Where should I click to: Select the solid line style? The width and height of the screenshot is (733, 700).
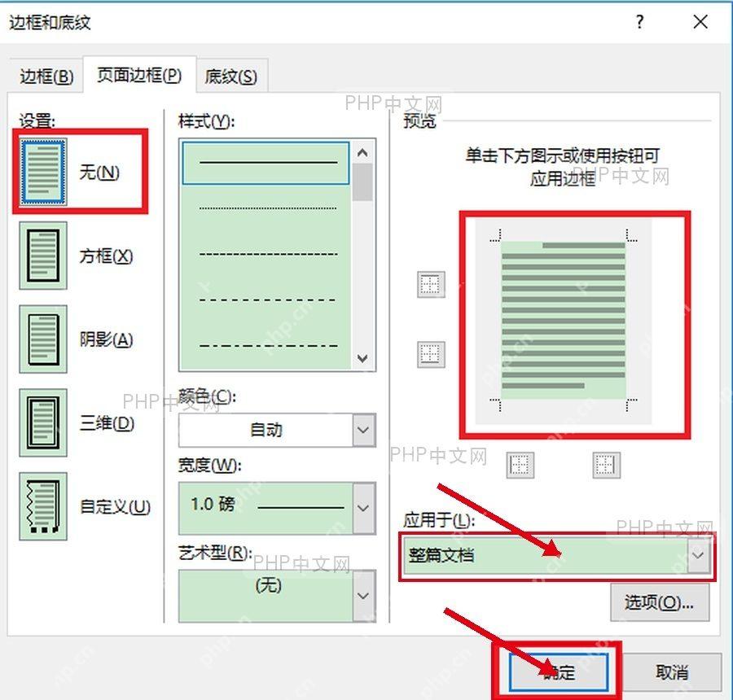[x=266, y=163]
